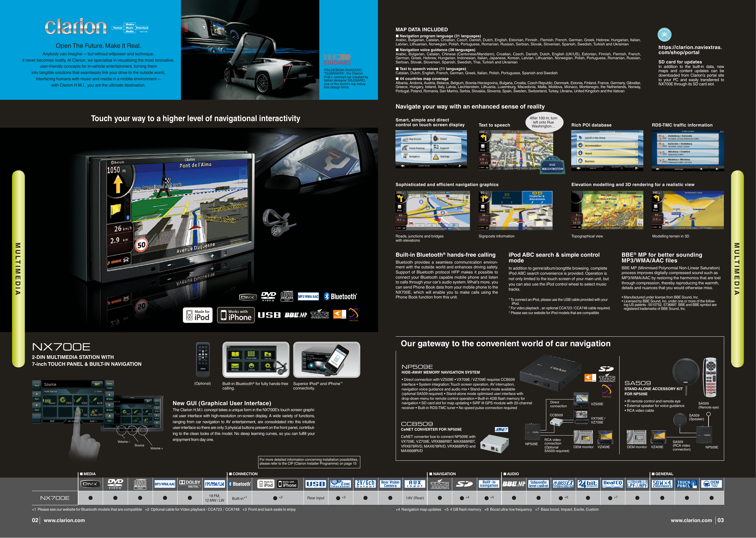Click the optional remote control image
This screenshot has width=756, height=538.
coord(203,360)
